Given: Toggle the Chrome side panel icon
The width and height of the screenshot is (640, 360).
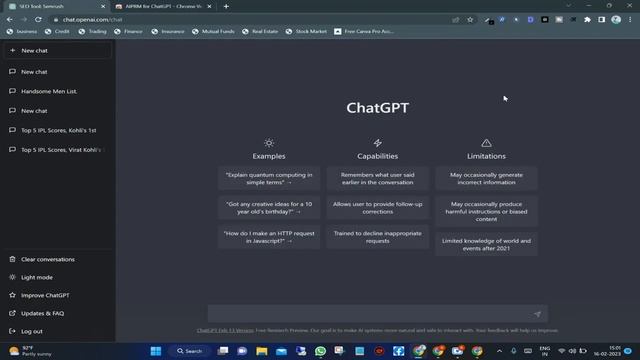Looking at the screenshot, I should pos(602,20).
